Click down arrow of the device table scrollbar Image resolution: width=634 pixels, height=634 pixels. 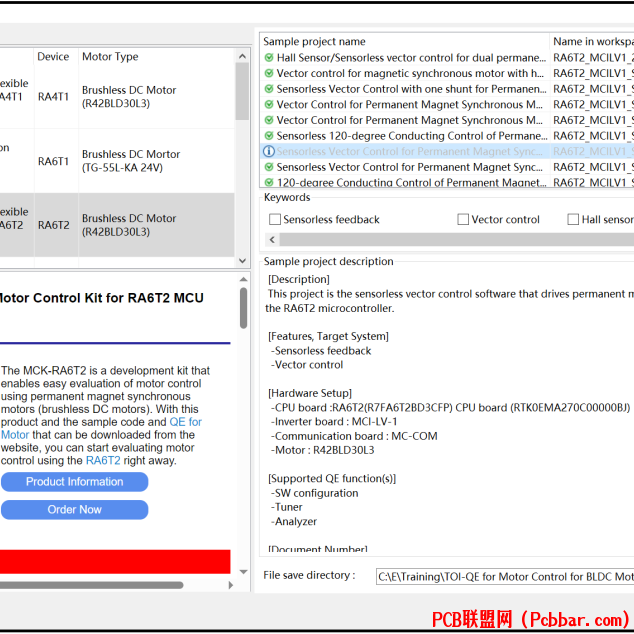(x=243, y=261)
